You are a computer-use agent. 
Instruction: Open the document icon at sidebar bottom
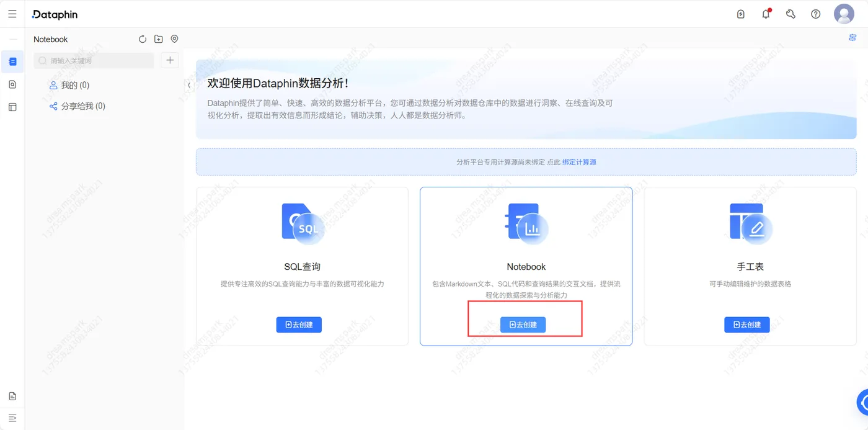[x=12, y=396]
